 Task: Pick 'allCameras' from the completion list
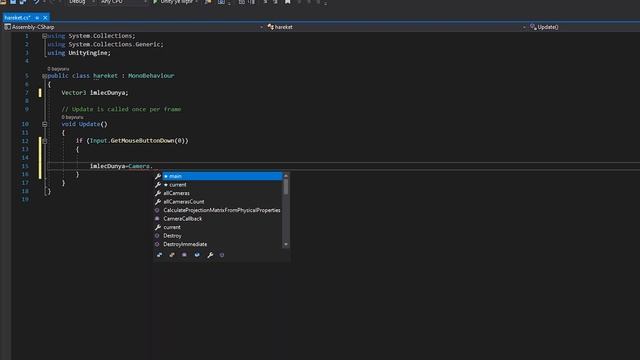(x=218, y=193)
